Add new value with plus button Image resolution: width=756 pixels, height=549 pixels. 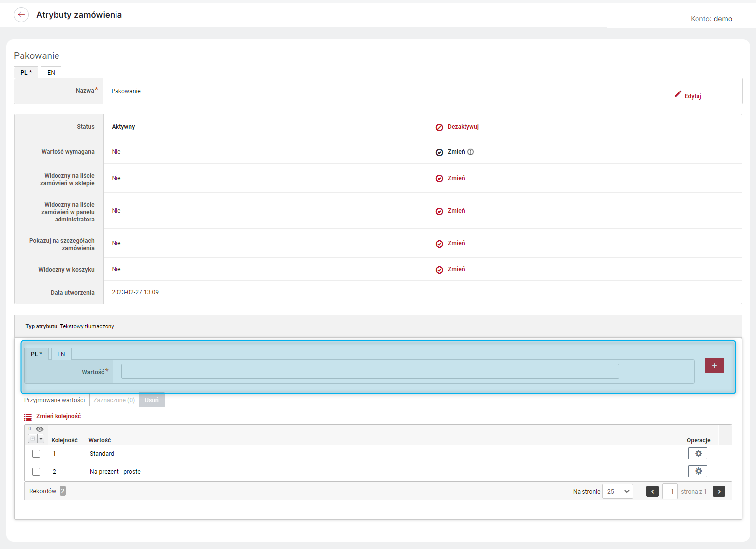(714, 365)
